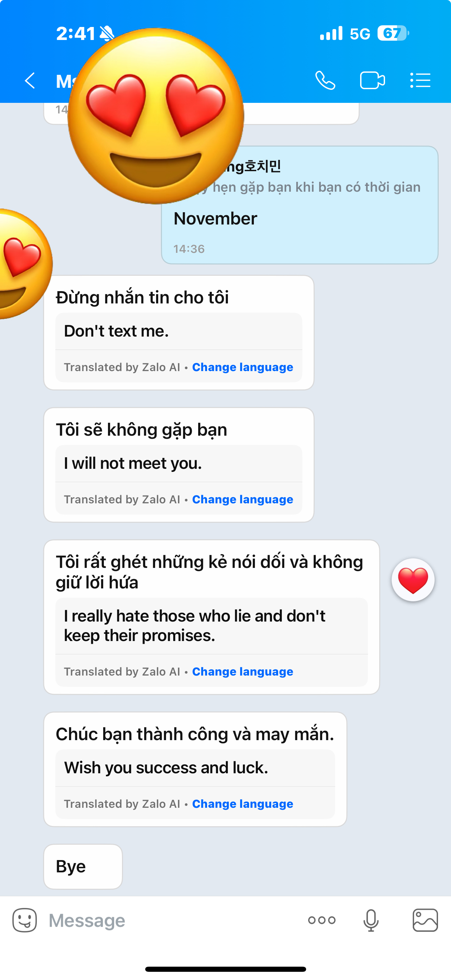Change language for "I will not meet you" translation
This screenshot has width=451, height=980.
pyautogui.click(x=243, y=499)
